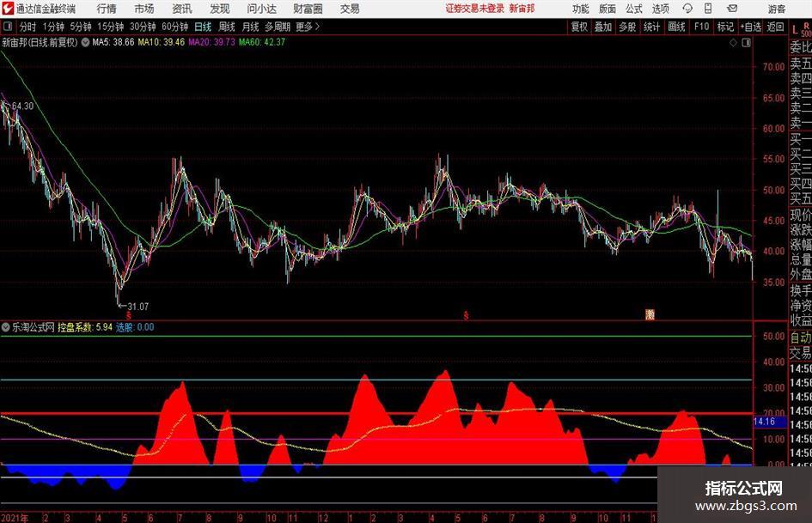Open the 公式 menu

(634, 9)
